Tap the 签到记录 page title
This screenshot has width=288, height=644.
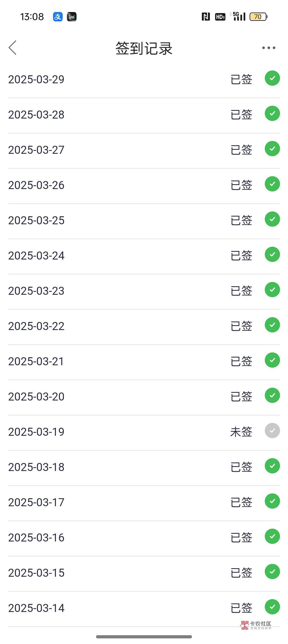tap(144, 48)
